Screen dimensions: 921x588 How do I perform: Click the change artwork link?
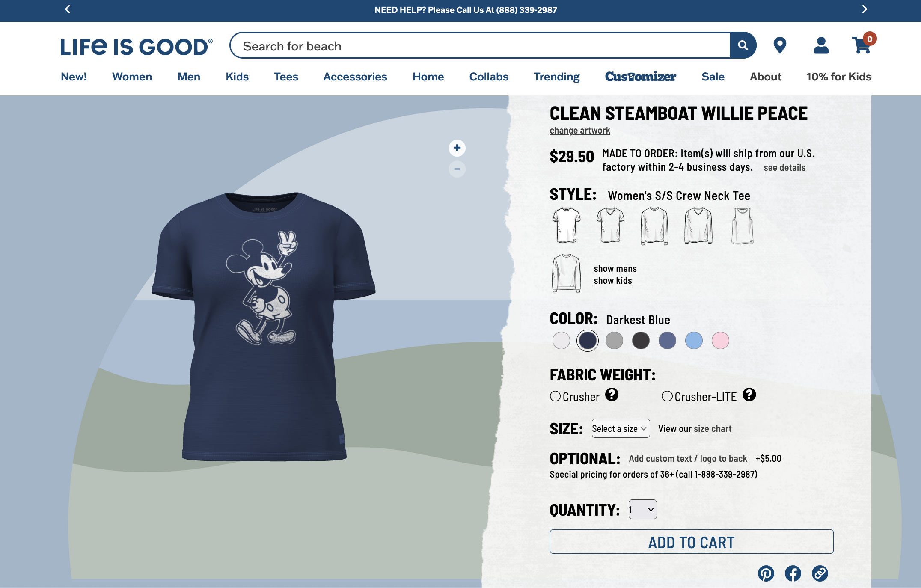580,131
